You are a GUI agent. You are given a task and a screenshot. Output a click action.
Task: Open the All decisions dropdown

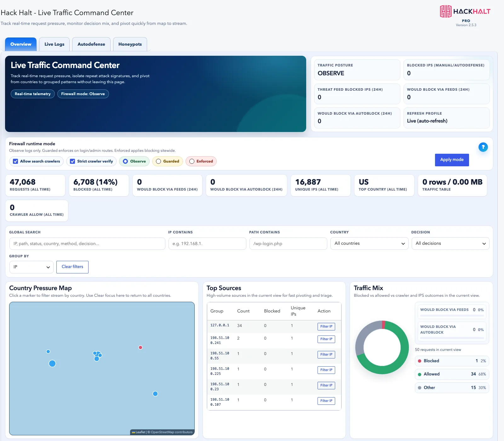pos(450,243)
